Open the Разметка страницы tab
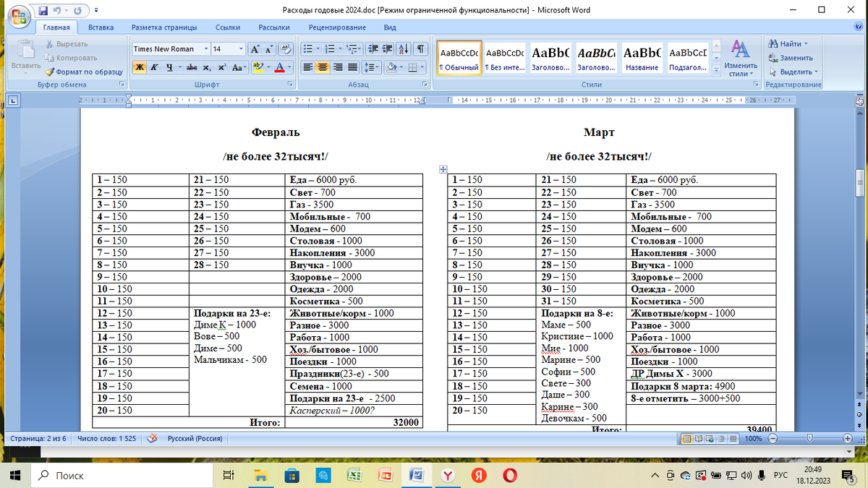 164,27
